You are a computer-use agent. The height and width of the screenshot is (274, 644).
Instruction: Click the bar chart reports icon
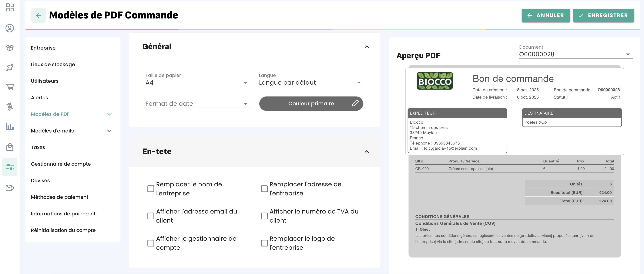10,126
